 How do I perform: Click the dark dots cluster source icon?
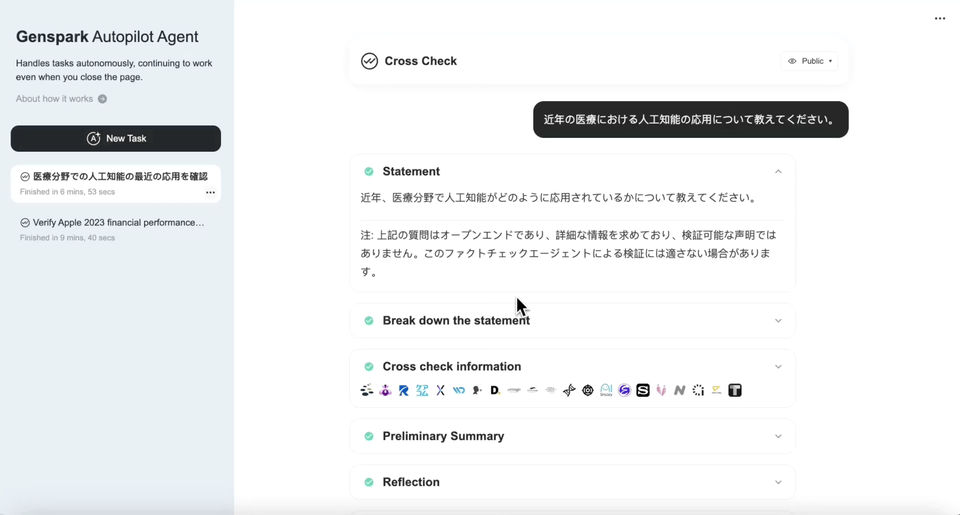pyautogui.click(x=367, y=390)
